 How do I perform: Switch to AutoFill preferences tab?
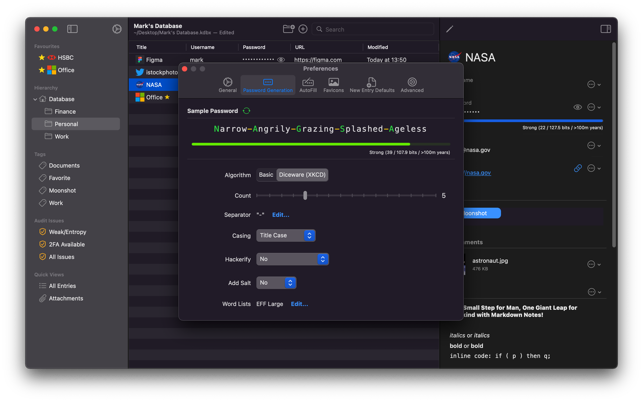click(308, 85)
